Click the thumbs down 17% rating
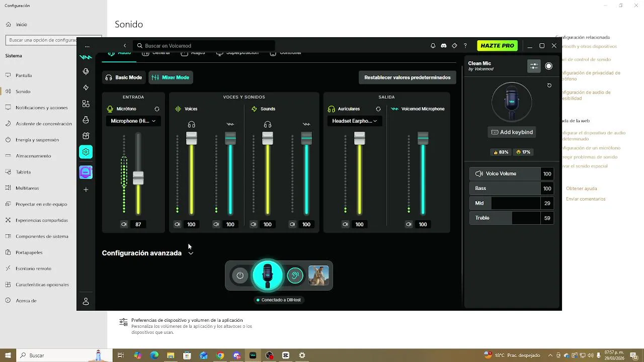 pos(523,152)
